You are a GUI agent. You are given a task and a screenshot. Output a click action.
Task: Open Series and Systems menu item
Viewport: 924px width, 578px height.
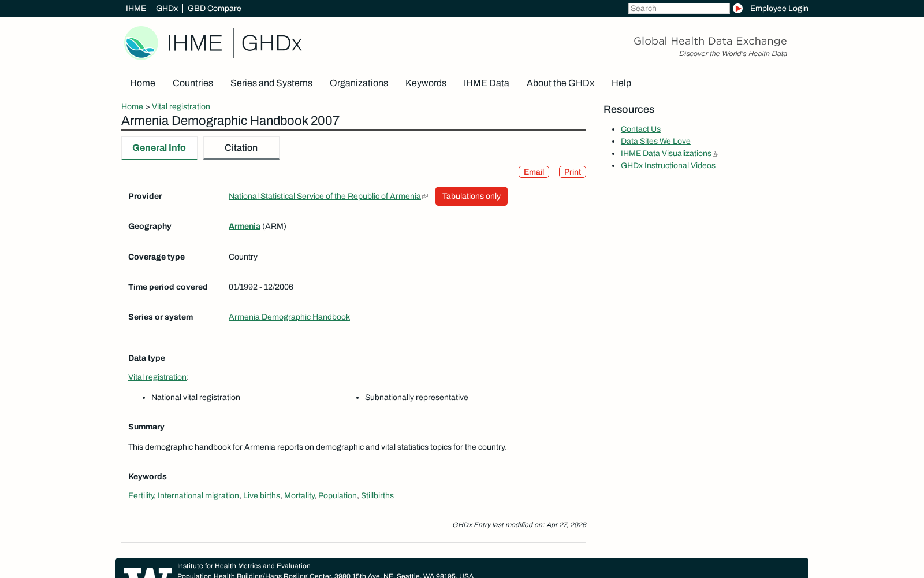pyautogui.click(x=271, y=83)
